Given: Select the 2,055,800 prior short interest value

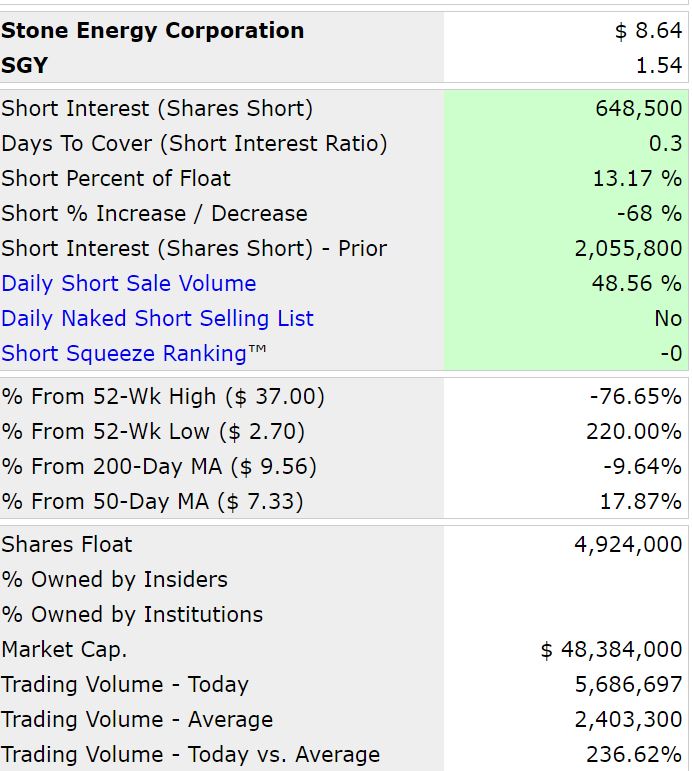Looking at the screenshot, I should [x=629, y=249].
